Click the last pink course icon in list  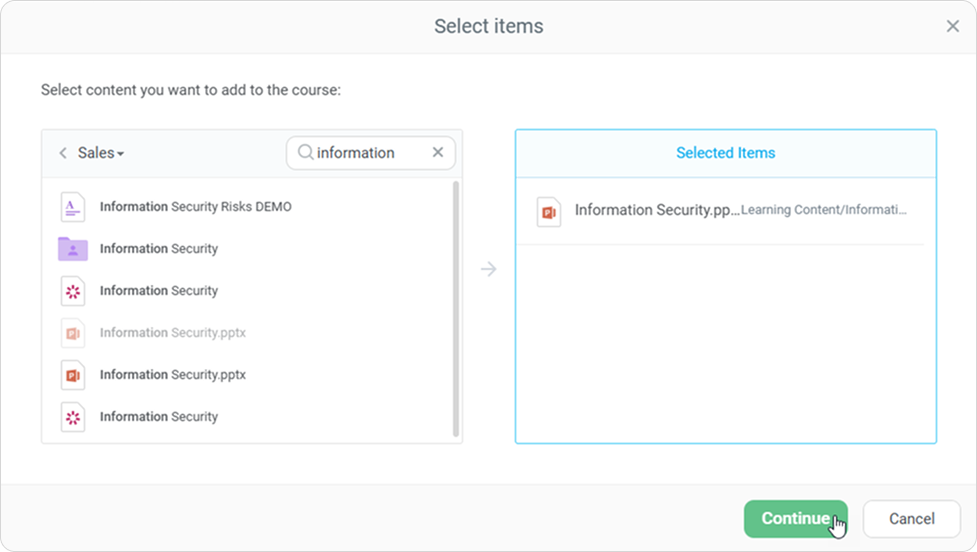tap(72, 417)
